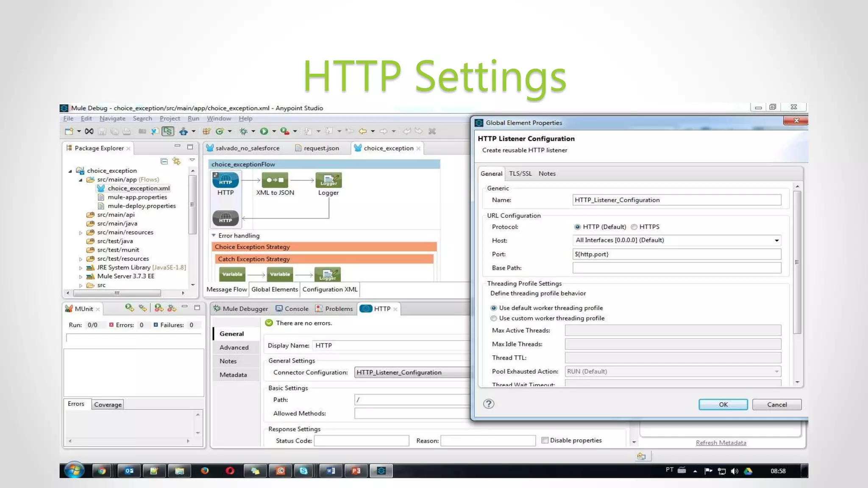Open mule-app.properties in Package Explorer

[x=137, y=197]
